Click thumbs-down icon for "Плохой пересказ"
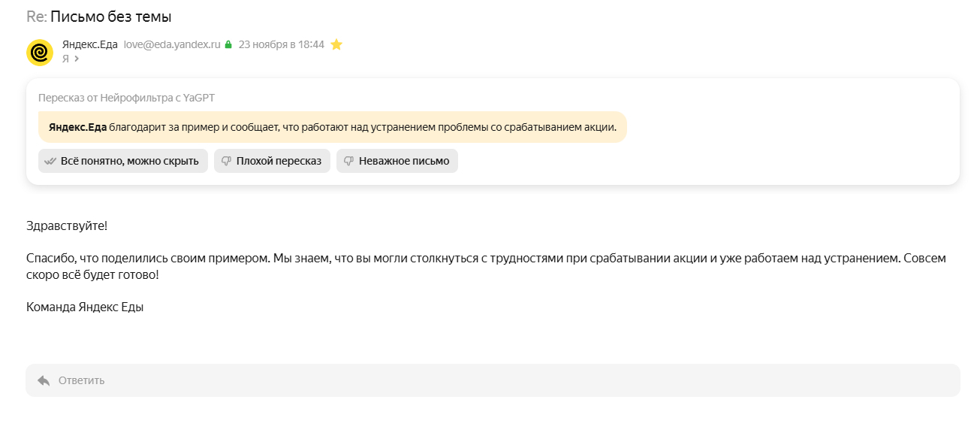 click(x=226, y=161)
